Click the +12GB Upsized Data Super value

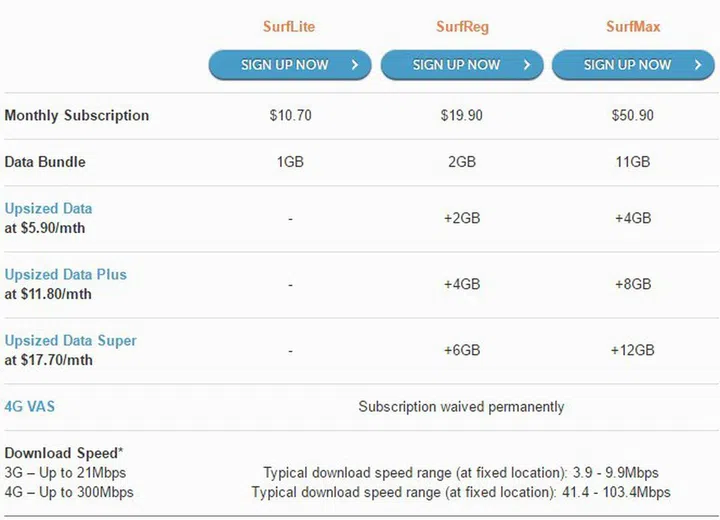click(632, 350)
